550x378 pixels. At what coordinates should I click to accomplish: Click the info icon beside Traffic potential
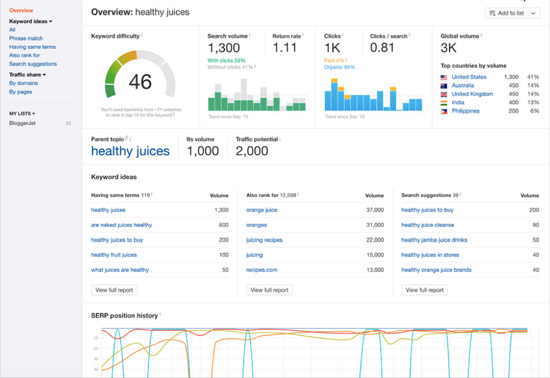(x=280, y=139)
